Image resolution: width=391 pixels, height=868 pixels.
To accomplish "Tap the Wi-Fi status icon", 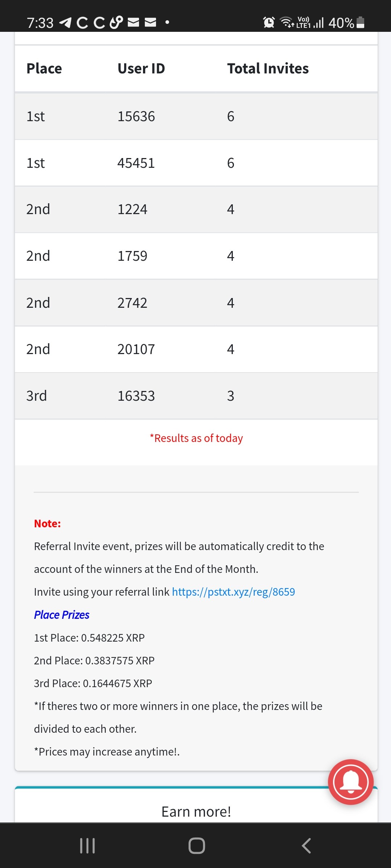I will [x=287, y=22].
